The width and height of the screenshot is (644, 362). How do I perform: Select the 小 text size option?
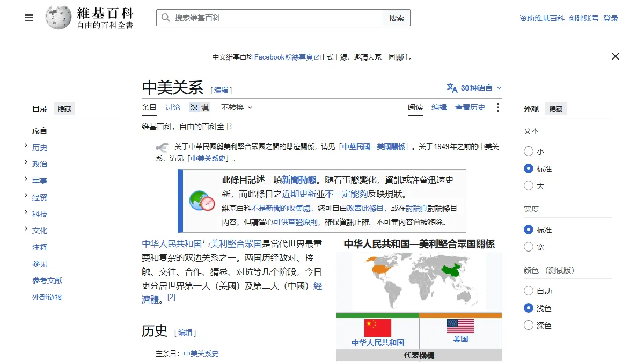[x=529, y=151]
